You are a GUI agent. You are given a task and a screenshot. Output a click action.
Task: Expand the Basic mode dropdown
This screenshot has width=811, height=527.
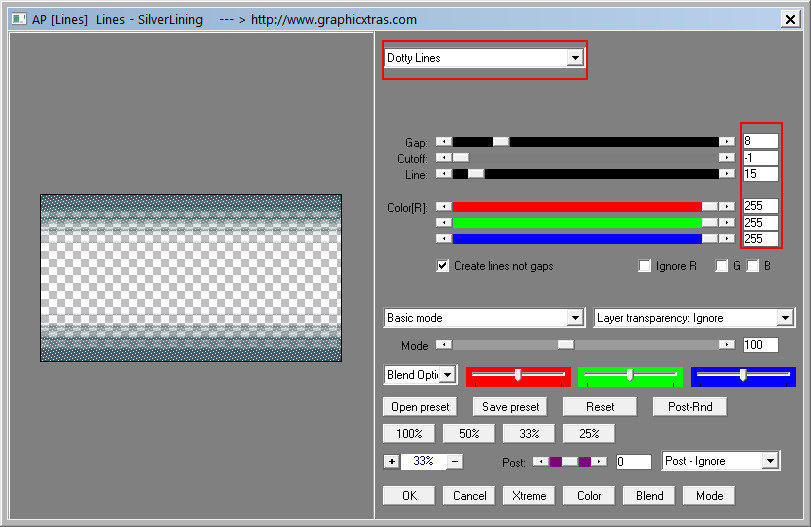[574, 318]
